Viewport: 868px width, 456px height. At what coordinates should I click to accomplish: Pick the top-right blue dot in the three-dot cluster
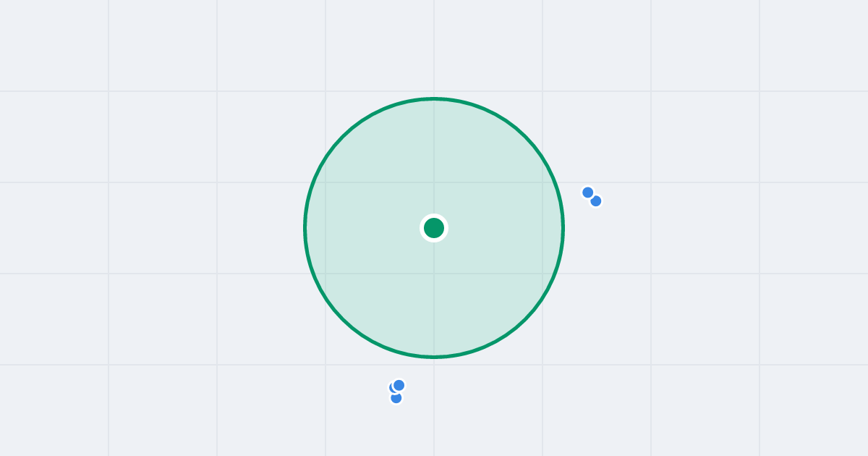[399, 385]
